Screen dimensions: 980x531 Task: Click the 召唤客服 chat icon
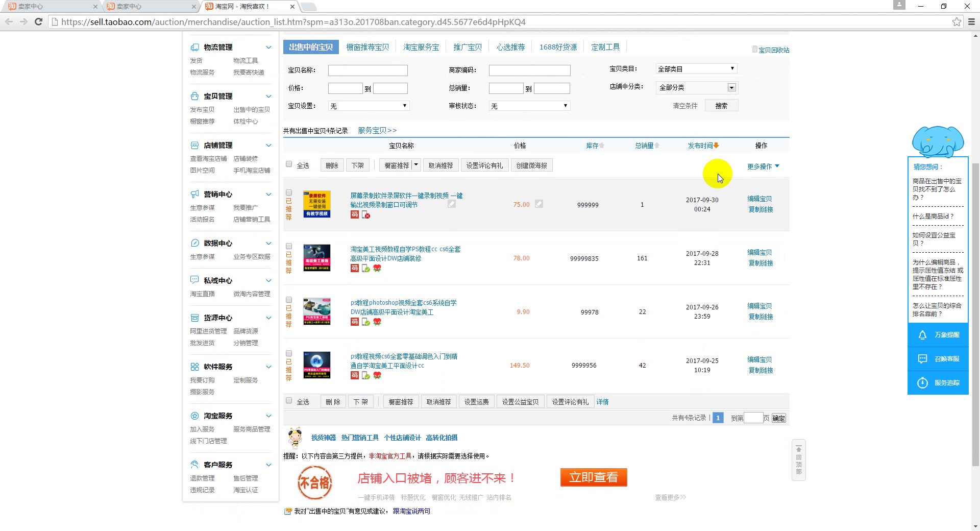922,359
